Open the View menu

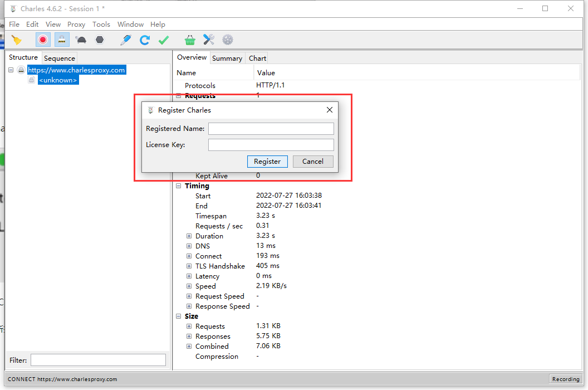[x=53, y=25]
